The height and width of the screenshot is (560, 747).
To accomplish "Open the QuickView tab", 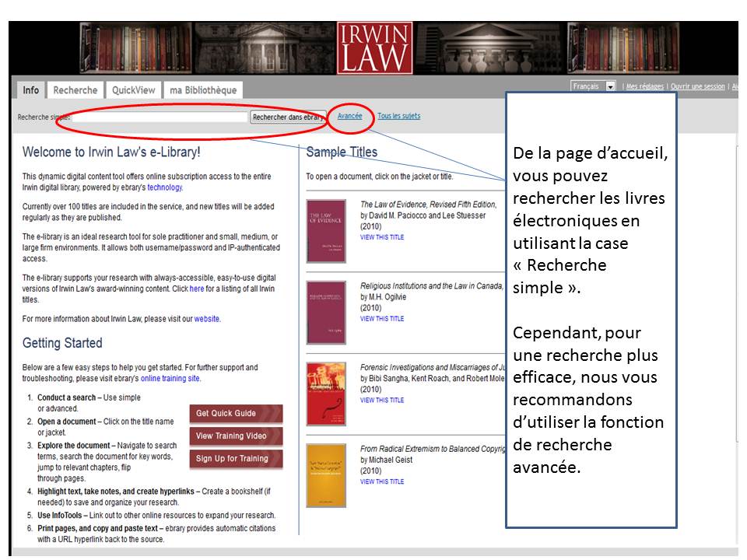I will (133, 90).
